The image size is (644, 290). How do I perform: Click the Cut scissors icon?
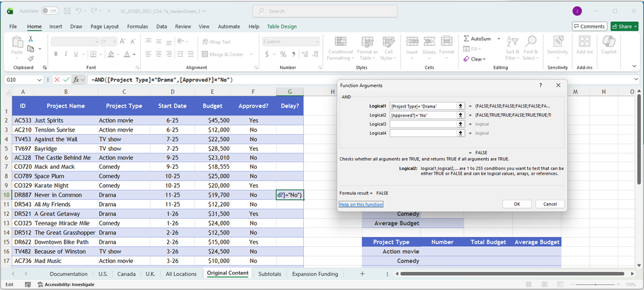pyautogui.click(x=30, y=39)
